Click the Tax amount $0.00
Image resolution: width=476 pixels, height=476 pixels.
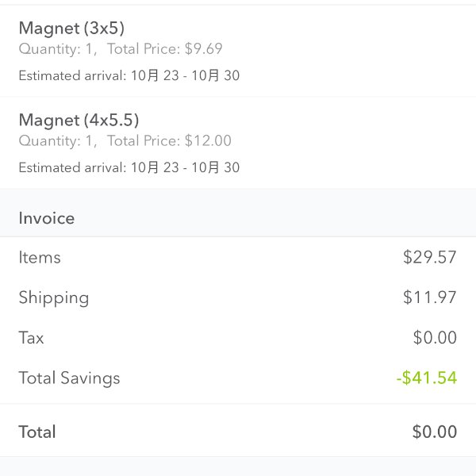[x=435, y=337]
